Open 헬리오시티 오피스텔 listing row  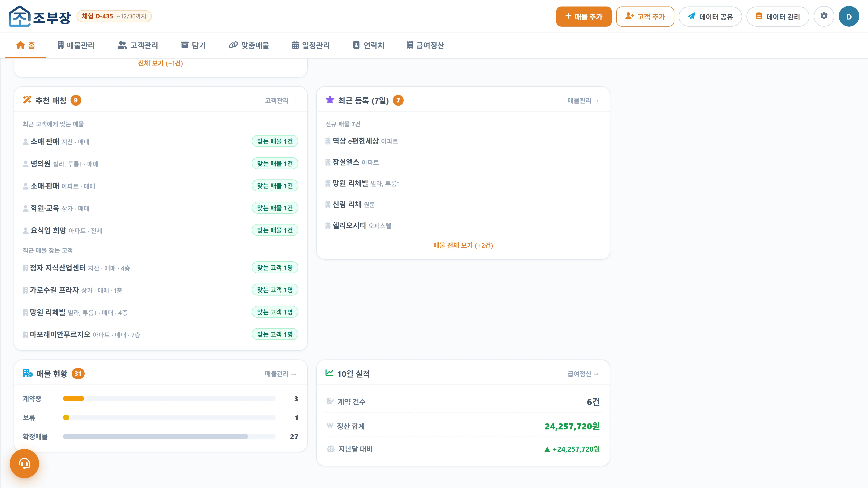point(463,226)
